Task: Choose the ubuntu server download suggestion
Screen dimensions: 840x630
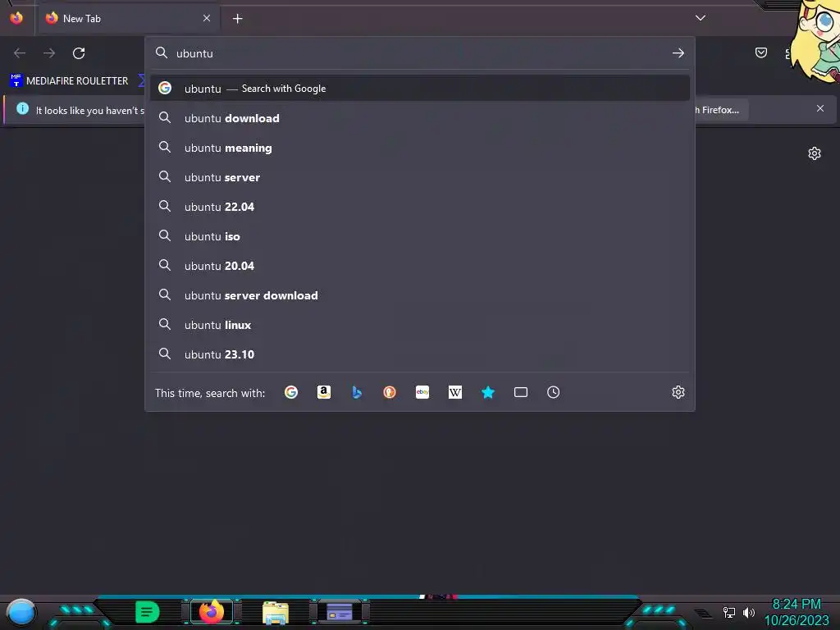Action: click(x=420, y=294)
